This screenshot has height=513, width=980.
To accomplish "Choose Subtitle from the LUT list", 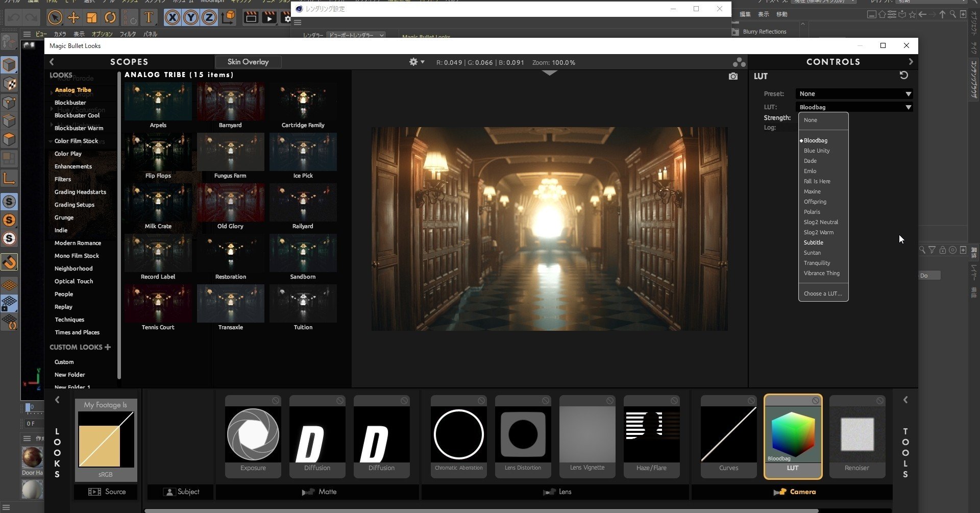I will 814,242.
